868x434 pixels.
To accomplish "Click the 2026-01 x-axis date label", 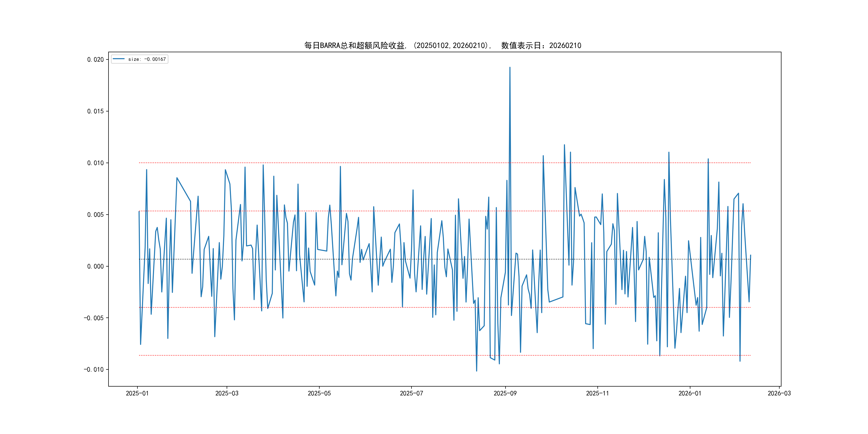I will [x=689, y=393].
